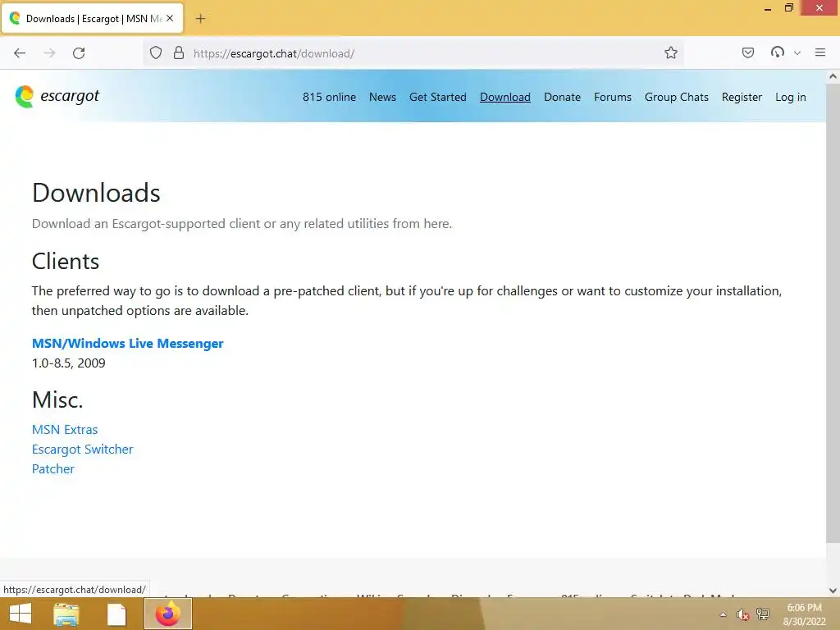Select the Downloads | Escargot browser tab
Screen dimensions: 840x630
point(93,19)
